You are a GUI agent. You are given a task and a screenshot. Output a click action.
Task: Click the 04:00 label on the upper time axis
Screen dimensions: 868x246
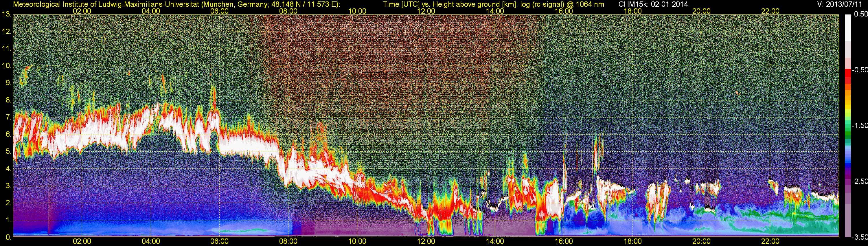(151, 11)
